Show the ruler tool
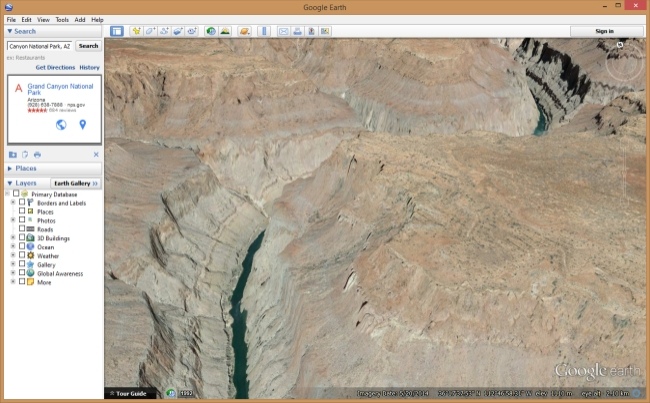 coord(264,31)
